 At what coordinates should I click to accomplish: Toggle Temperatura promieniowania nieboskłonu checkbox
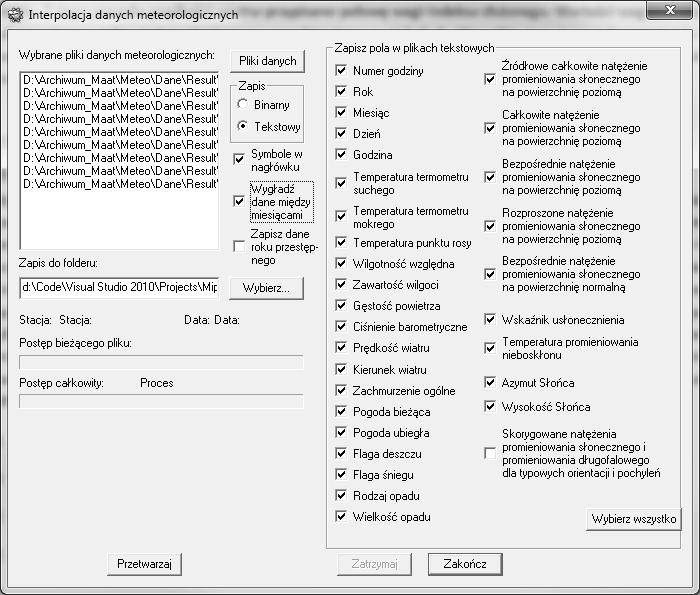pos(490,348)
